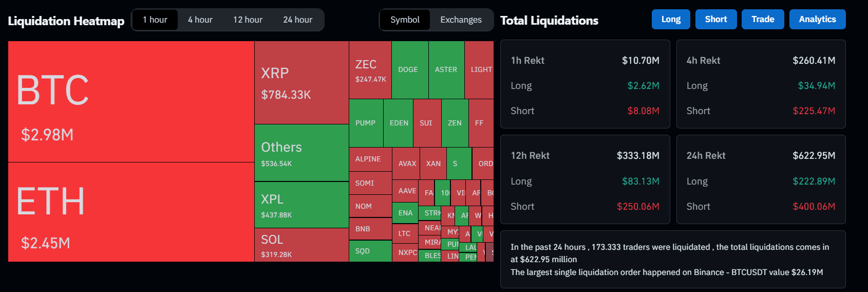Select the 1 hour timeframe tab
The height and width of the screenshot is (292, 868).
[x=155, y=20]
